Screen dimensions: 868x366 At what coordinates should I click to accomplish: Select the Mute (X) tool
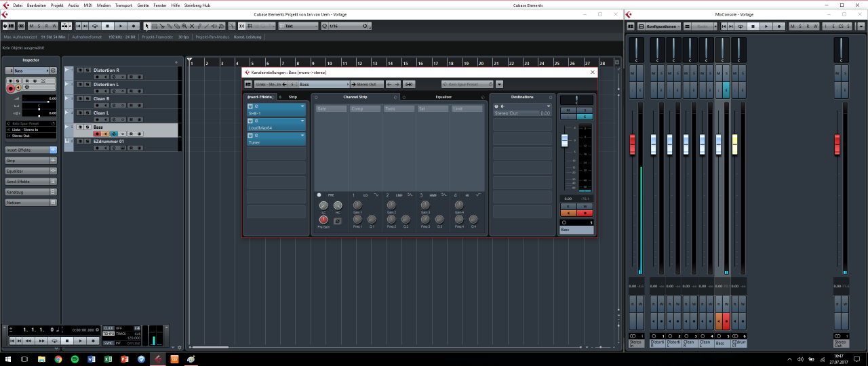192,26
